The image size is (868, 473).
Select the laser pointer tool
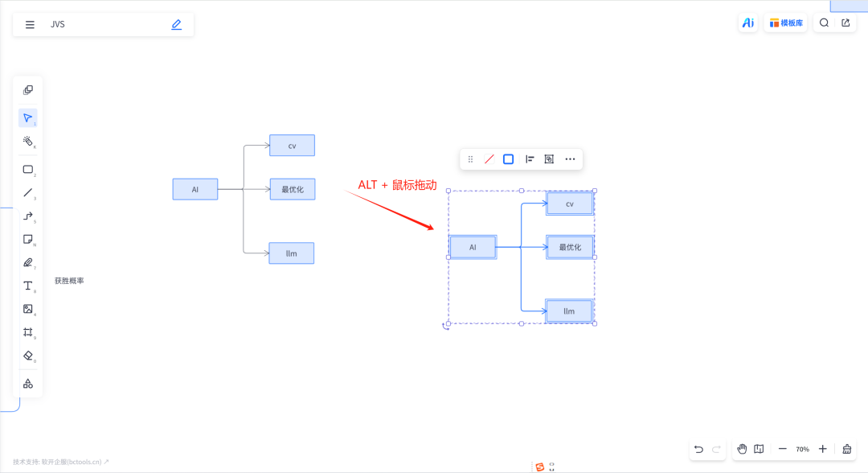click(27, 142)
